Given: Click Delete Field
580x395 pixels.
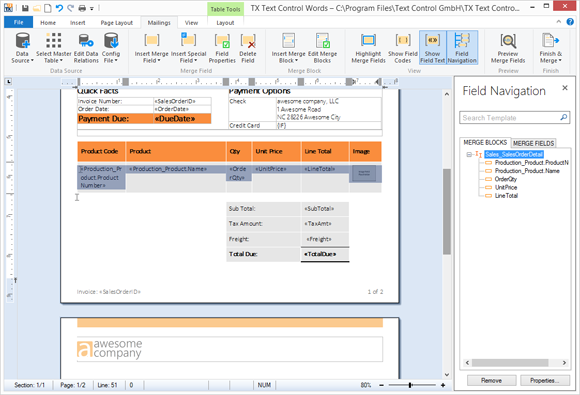Looking at the screenshot, I should [x=247, y=48].
